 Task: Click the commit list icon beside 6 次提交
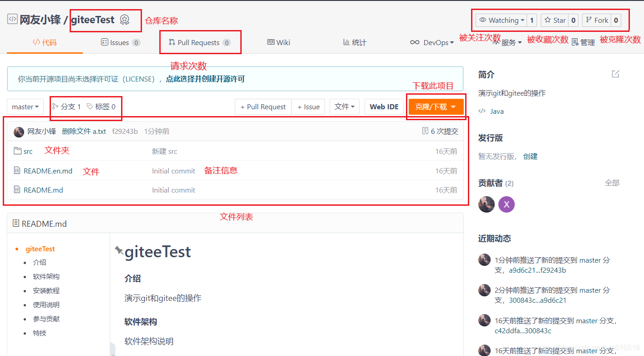coord(426,131)
